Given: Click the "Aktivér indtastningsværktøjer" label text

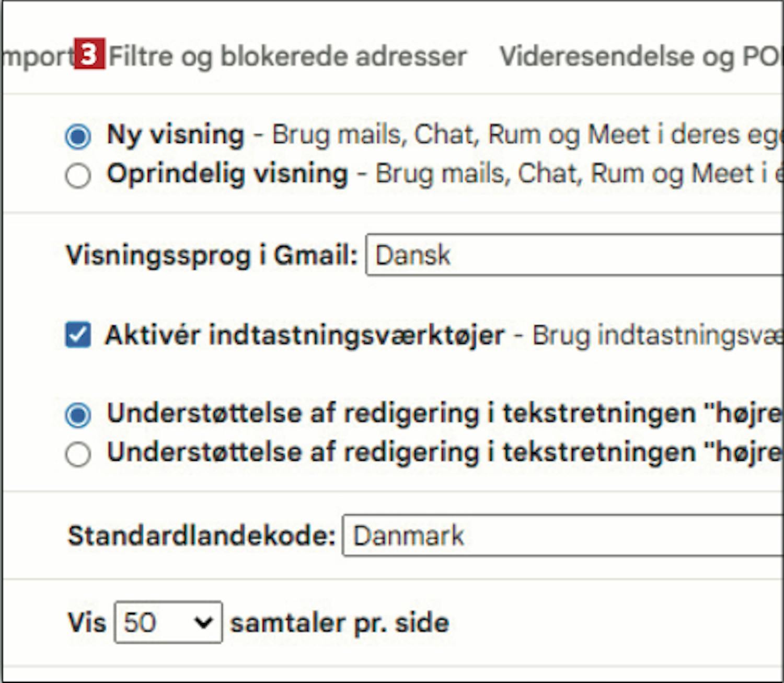Looking at the screenshot, I should (305, 335).
